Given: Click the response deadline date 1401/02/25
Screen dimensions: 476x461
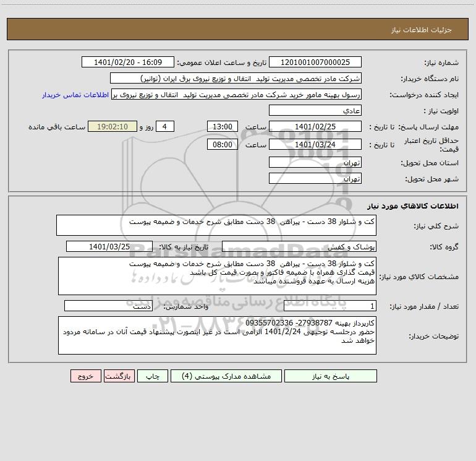Looking at the screenshot, I should click(315, 126).
